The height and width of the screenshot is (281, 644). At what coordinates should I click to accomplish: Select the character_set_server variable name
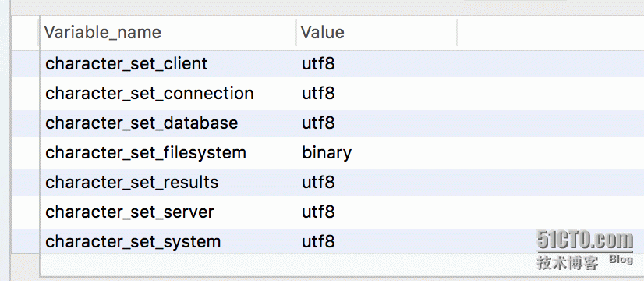click(x=129, y=212)
